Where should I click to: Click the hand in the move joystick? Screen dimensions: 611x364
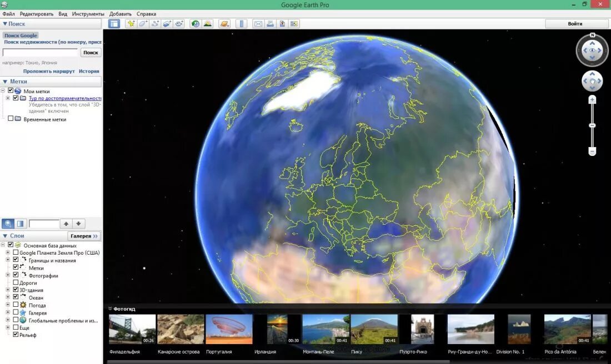pyautogui.click(x=592, y=81)
